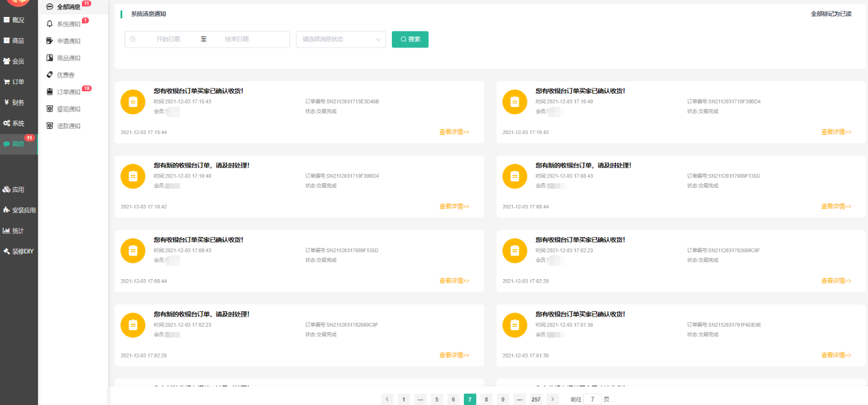Expand the ellipsis before page 257

519,399
